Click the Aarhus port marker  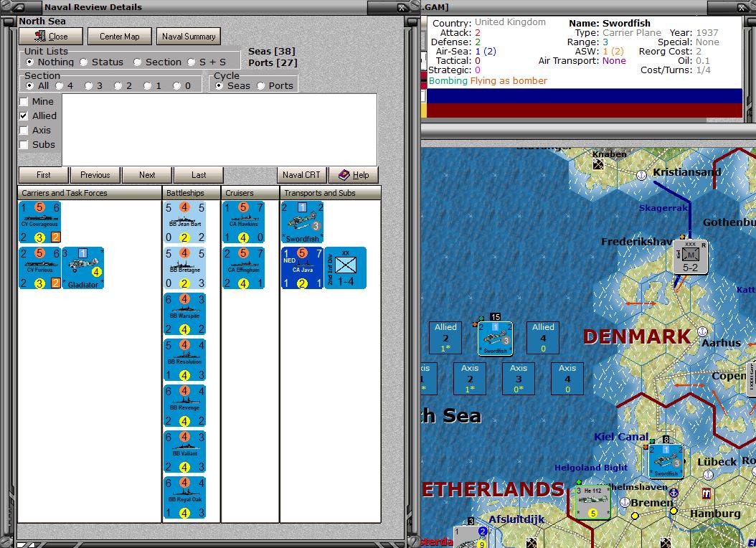click(x=702, y=331)
